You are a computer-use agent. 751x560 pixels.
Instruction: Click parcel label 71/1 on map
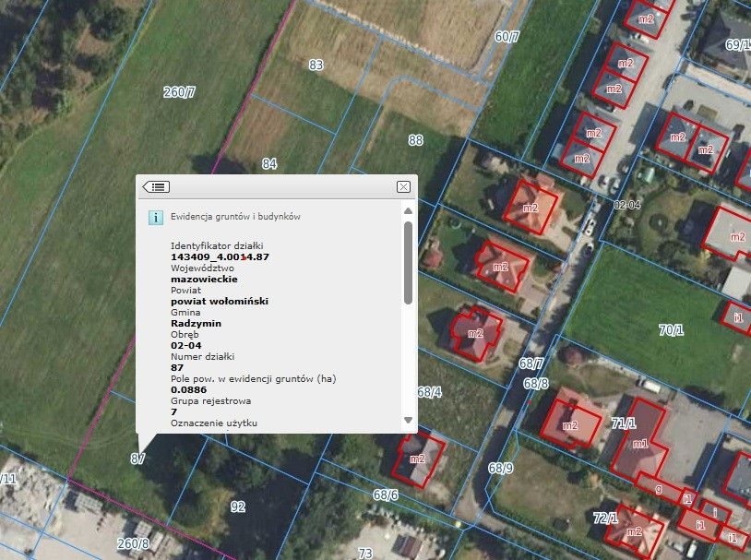click(x=624, y=423)
